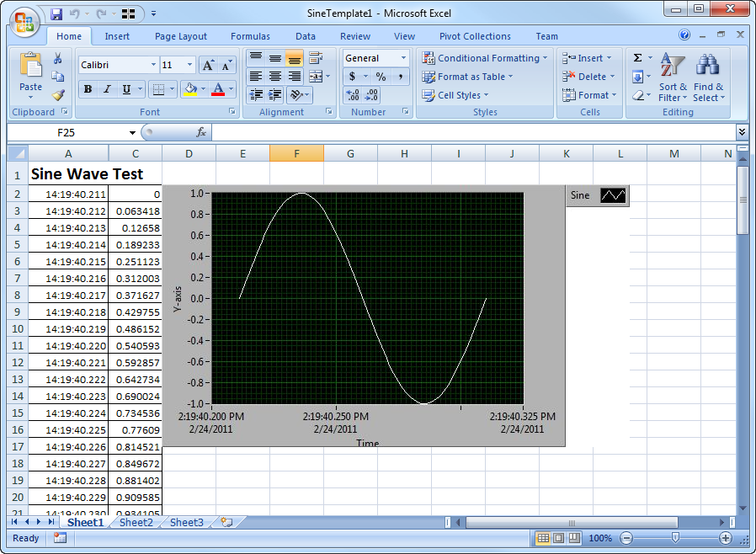This screenshot has height=554, width=756.
Task: Click the Save icon in quick access toolbar
Action: [56, 13]
